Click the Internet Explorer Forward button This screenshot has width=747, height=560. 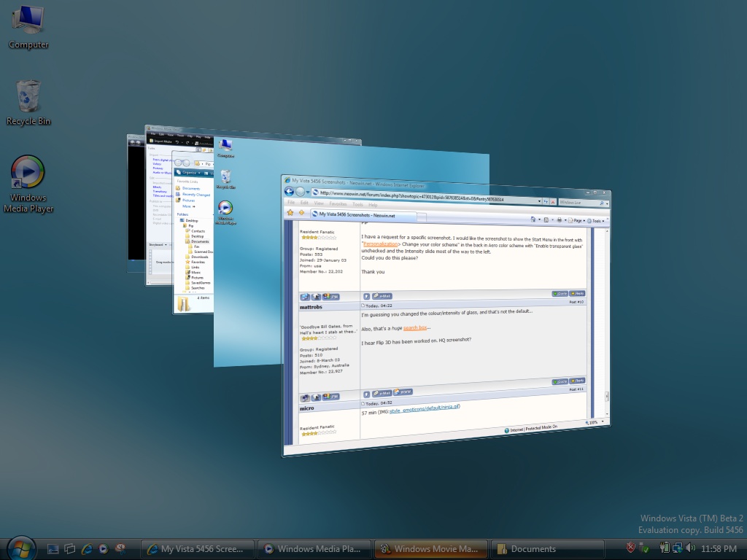point(300,192)
